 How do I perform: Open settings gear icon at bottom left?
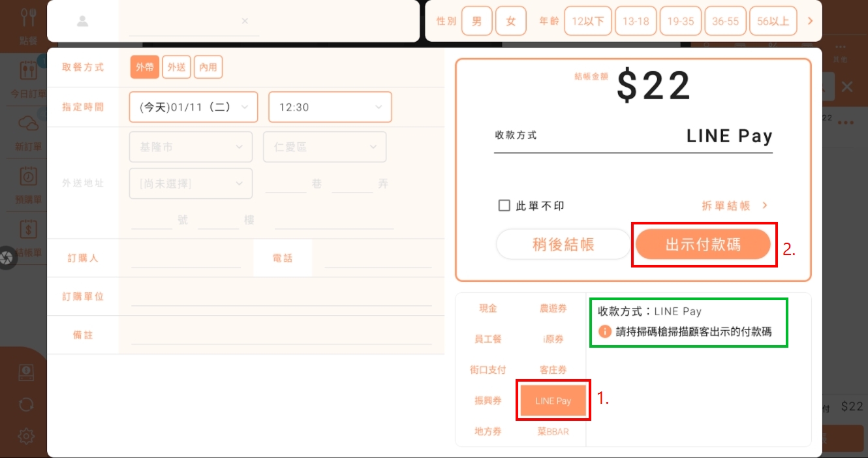pos(26,436)
